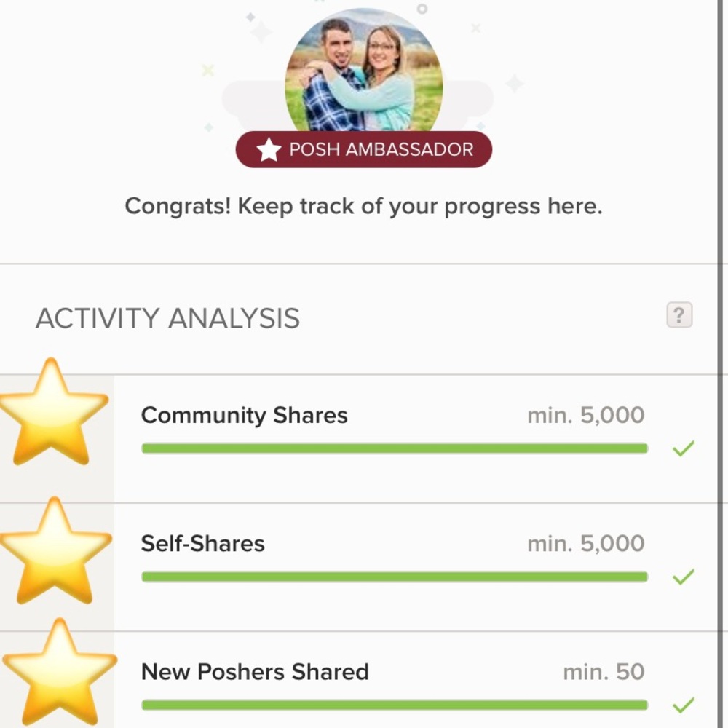Click the green checkmark for New Poshers Shared
The image size is (728, 728).
(x=683, y=705)
